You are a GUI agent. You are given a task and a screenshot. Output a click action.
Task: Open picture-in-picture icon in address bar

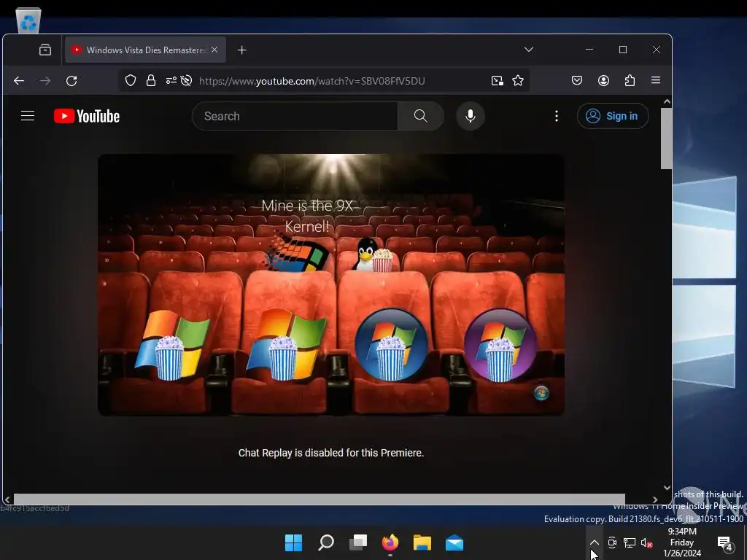click(497, 80)
